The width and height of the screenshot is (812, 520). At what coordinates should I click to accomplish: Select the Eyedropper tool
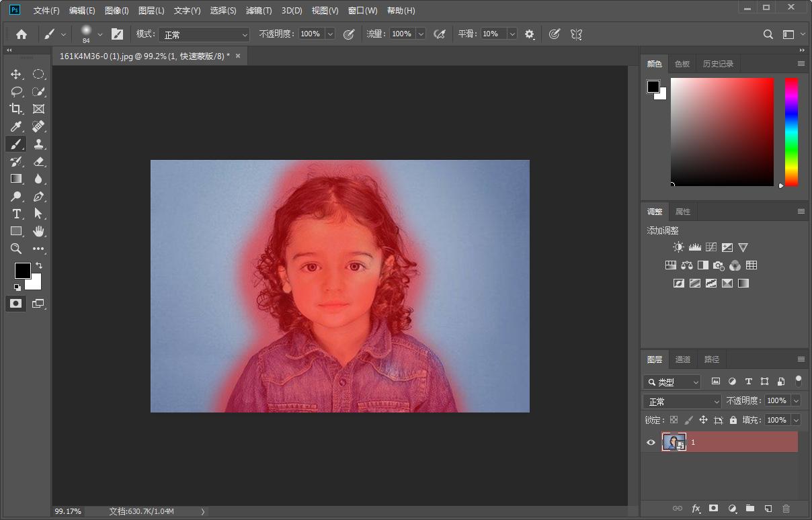tap(16, 126)
